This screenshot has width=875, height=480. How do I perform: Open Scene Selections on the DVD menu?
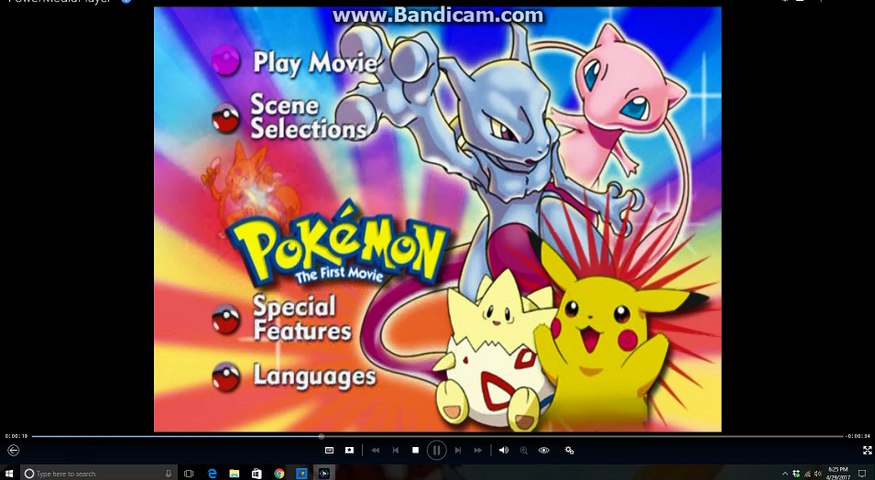pyautogui.click(x=309, y=116)
